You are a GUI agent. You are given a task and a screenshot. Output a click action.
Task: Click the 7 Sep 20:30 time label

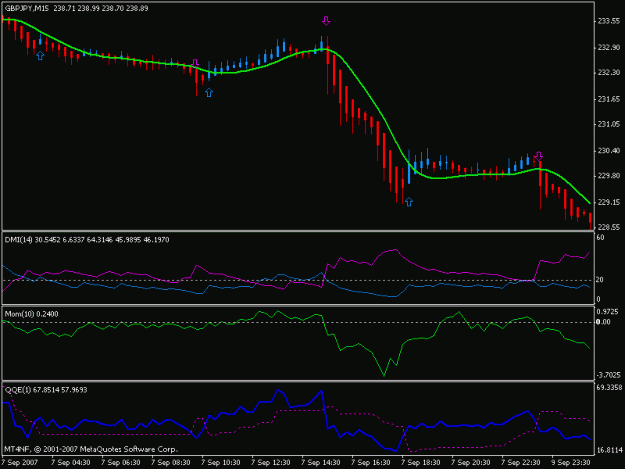(471, 463)
